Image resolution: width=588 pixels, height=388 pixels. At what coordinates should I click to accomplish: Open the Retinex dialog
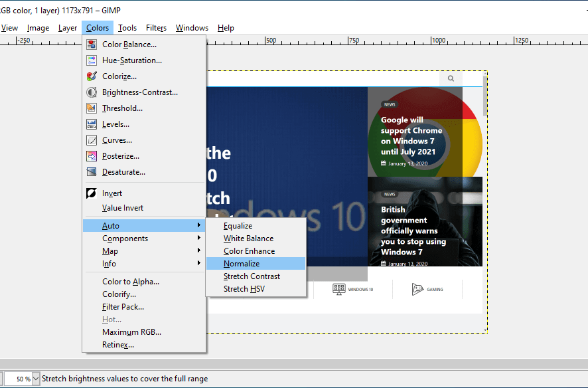point(144,345)
